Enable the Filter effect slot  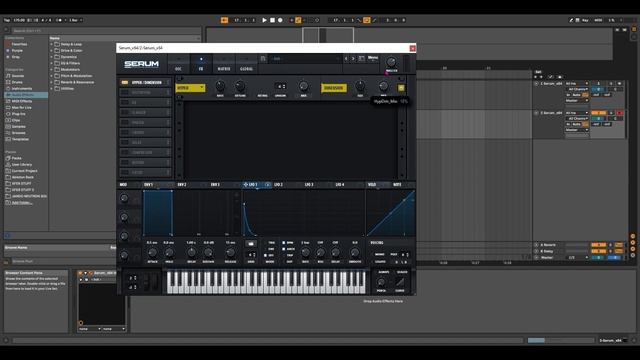[x=125, y=173]
